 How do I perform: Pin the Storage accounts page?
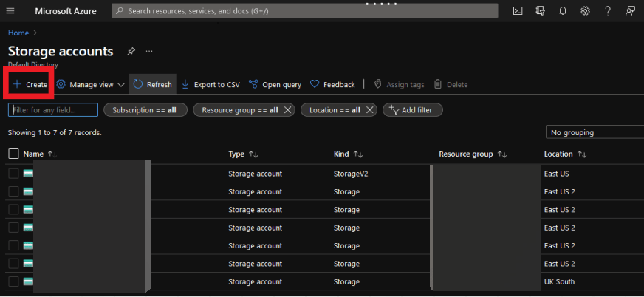[131, 52]
